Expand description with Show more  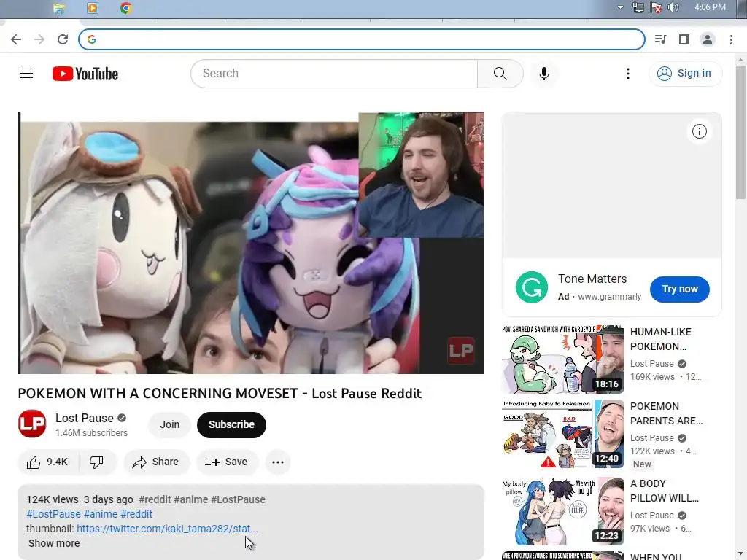[x=54, y=543]
